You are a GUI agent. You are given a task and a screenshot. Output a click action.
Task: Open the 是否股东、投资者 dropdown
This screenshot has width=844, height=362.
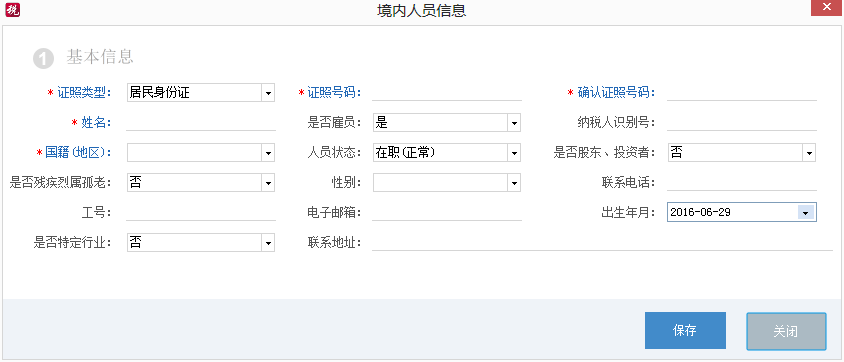click(x=742, y=153)
